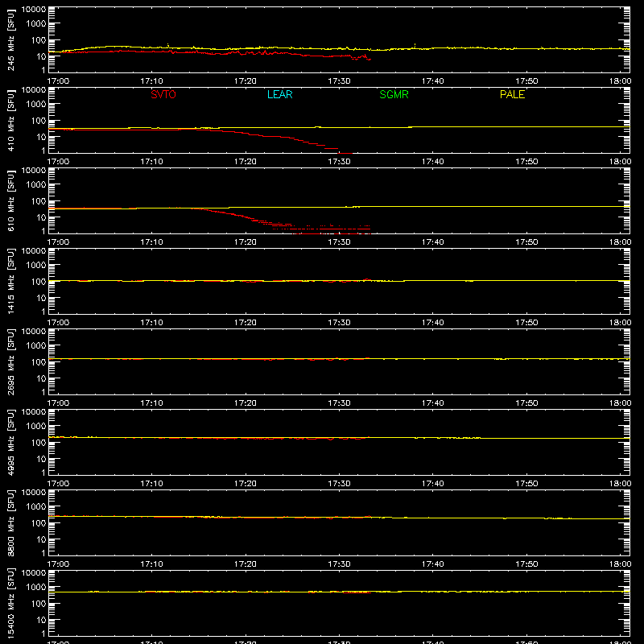Click the 10000 tick value on 8800 MHz panel
This screenshot has width=644, height=644.
[x=34, y=493]
